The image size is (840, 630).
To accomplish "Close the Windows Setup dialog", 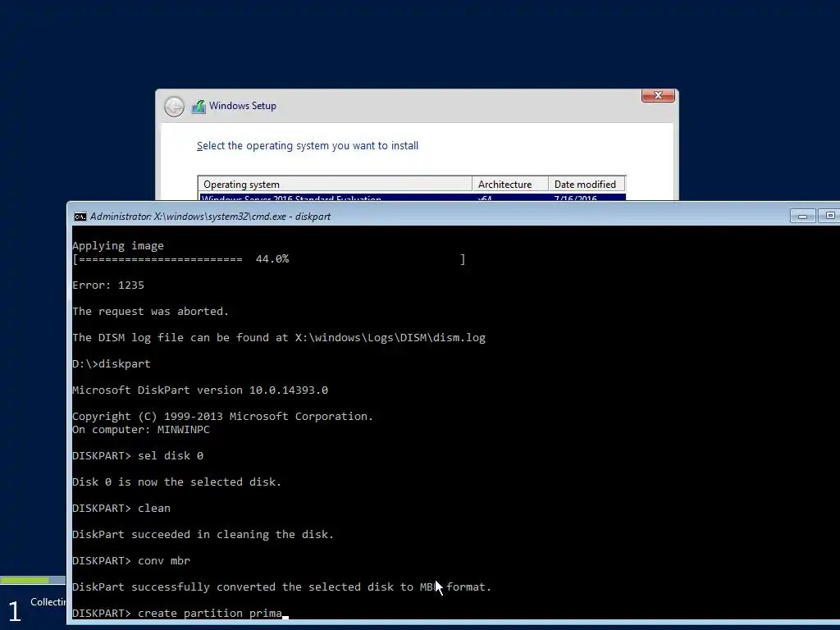I will [x=658, y=95].
